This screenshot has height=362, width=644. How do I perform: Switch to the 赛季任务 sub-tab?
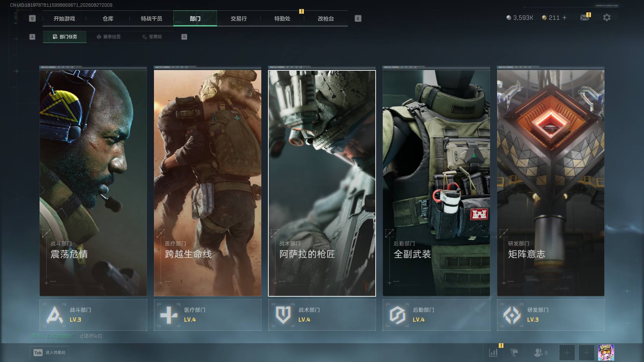pos(108,37)
